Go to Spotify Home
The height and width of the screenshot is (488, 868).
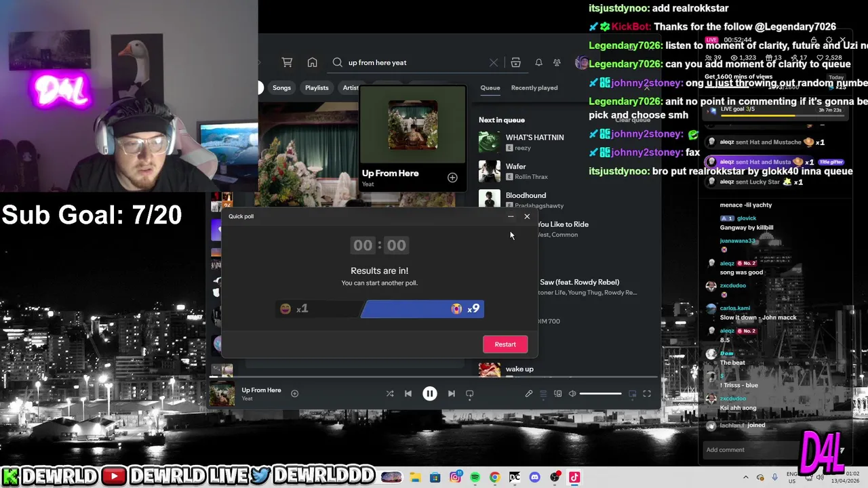312,62
